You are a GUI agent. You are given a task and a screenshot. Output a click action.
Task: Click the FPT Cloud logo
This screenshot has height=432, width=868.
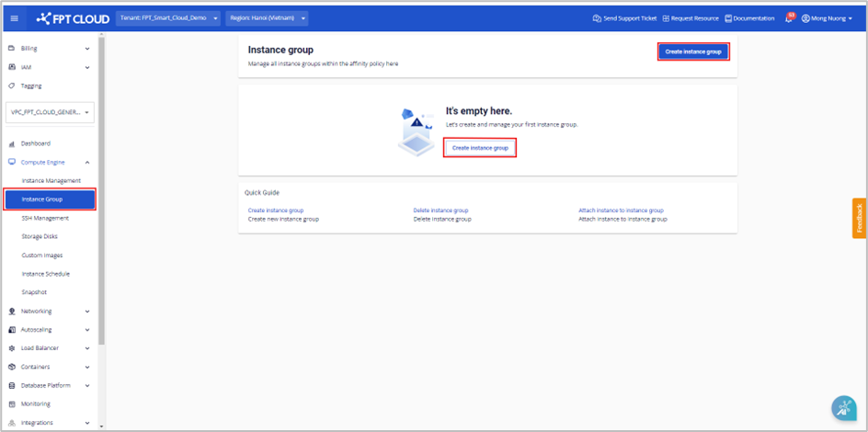pyautogui.click(x=72, y=18)
